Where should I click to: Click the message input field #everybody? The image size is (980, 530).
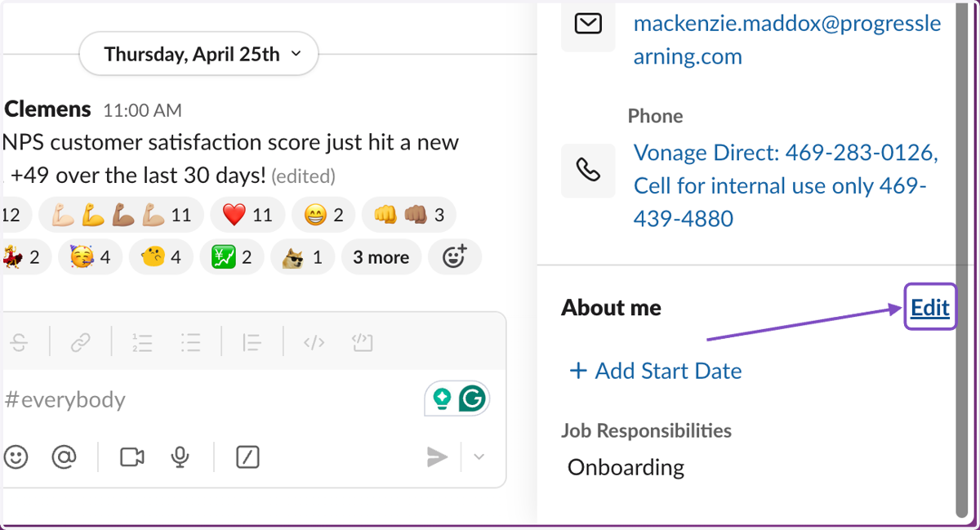point(212,399)
